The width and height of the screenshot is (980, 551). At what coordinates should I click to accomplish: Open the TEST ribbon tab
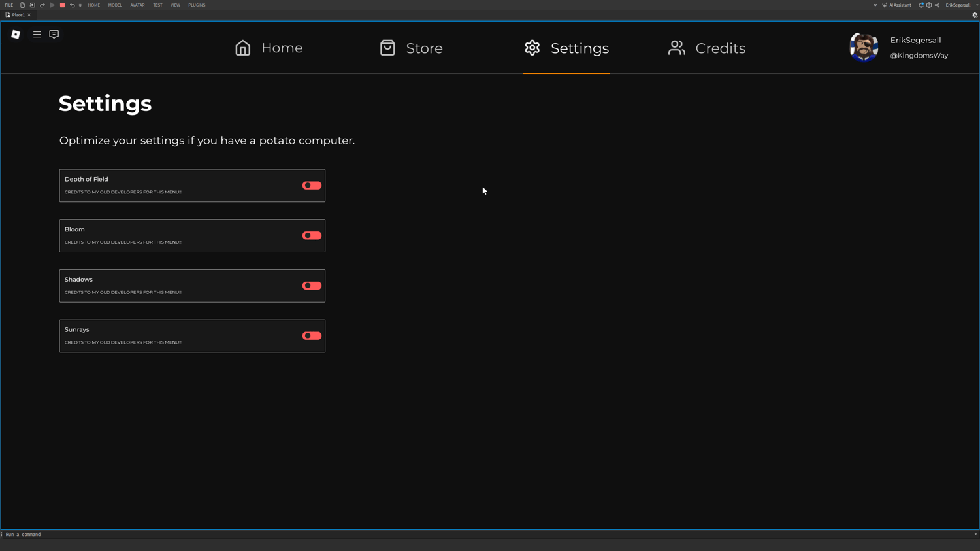[157, 5]
